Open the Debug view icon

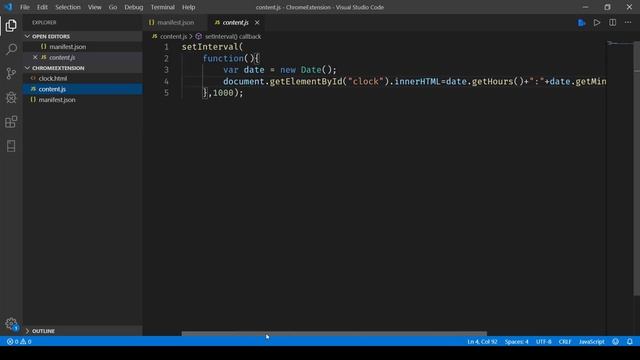click(x=11, y=98)
